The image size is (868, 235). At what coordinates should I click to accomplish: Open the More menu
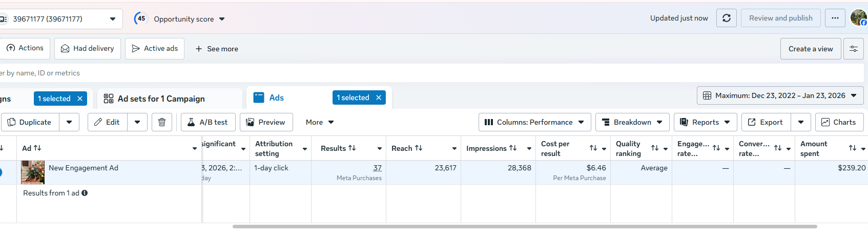pos(320,122)
